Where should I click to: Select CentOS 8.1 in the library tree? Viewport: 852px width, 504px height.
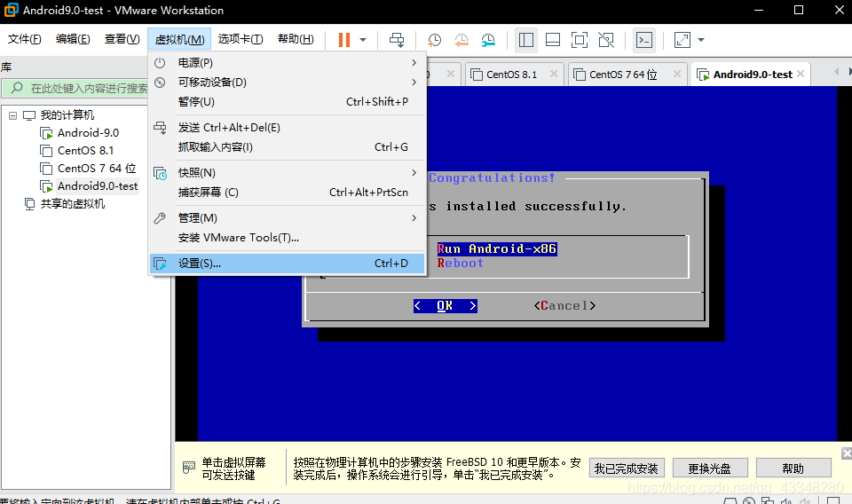[x=85, y=151]
